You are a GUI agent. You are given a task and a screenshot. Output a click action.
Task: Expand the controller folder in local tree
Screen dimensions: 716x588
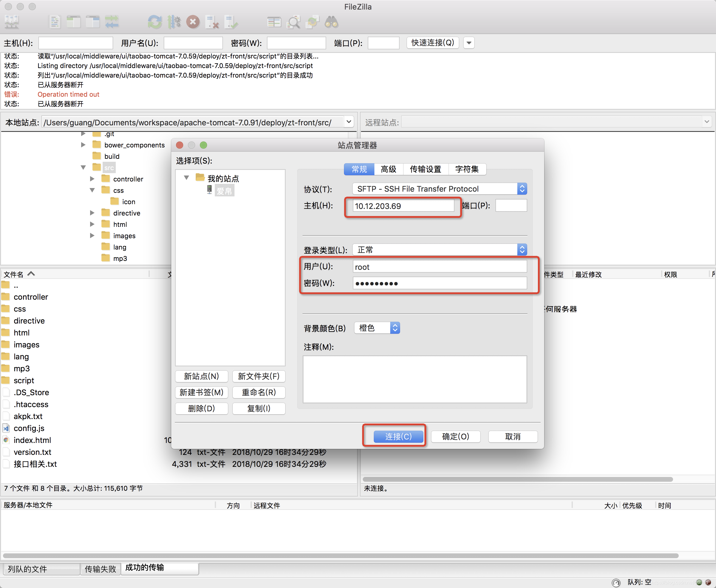92,178
